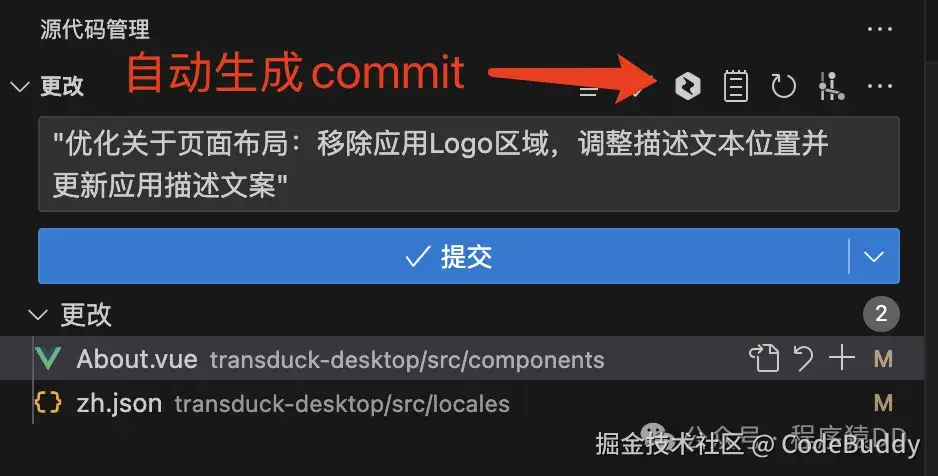Stage About.vue with the plus icon
Screen dimensions: 938x476
(842, 359)
